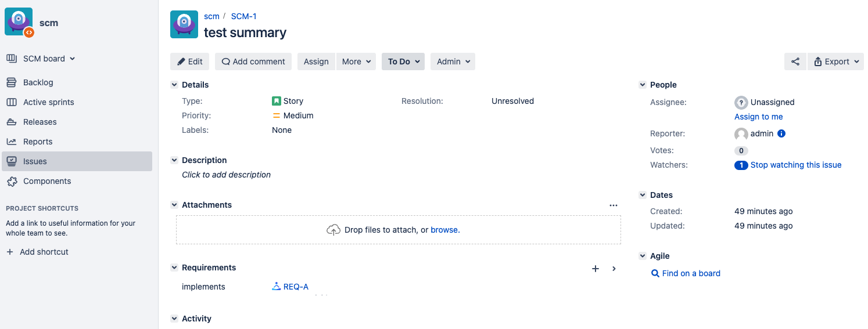Collapse the People section
This screenshot has height=329, width=868.
[x=643, y=85]
